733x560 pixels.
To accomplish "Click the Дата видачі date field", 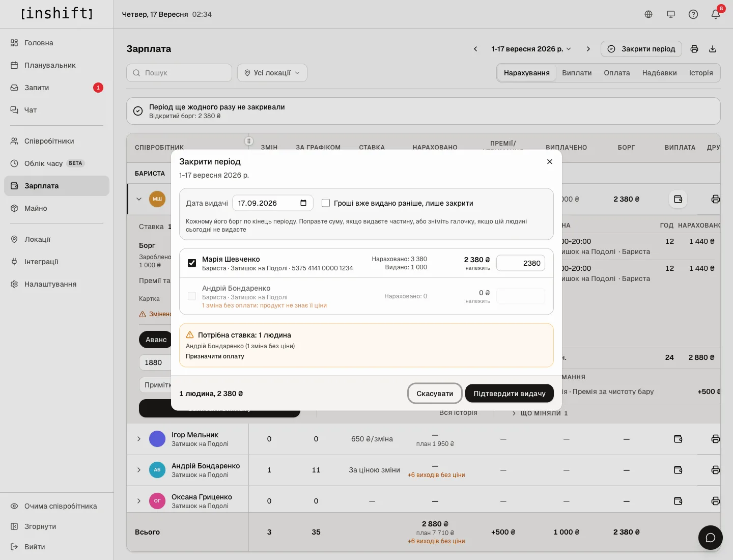I will (x=273, y=203).
